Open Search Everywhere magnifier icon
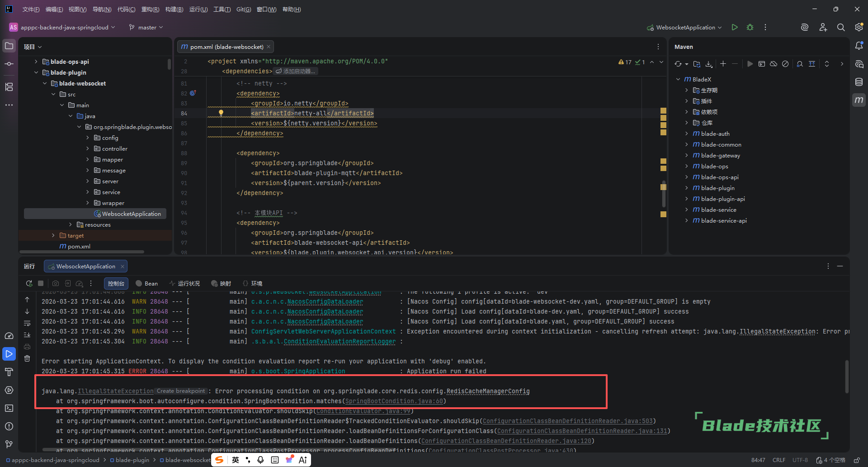Screen dimensions: 868x467 (x=840, y=27)
